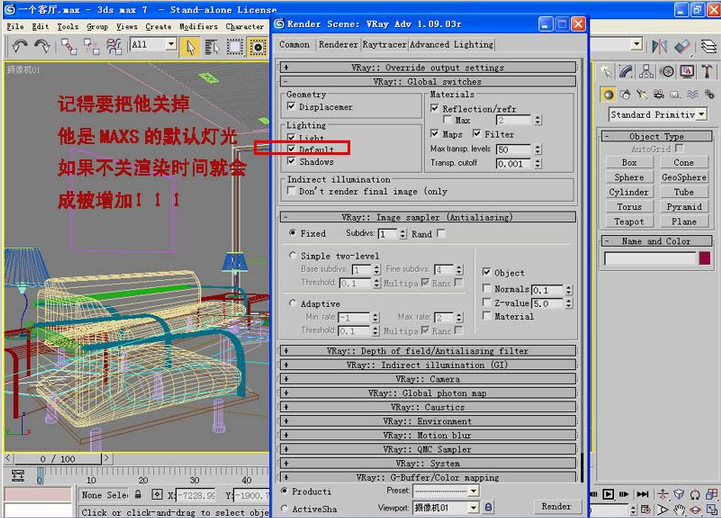
Task: Open the Display panel tab icon
Action: [687, 71]
